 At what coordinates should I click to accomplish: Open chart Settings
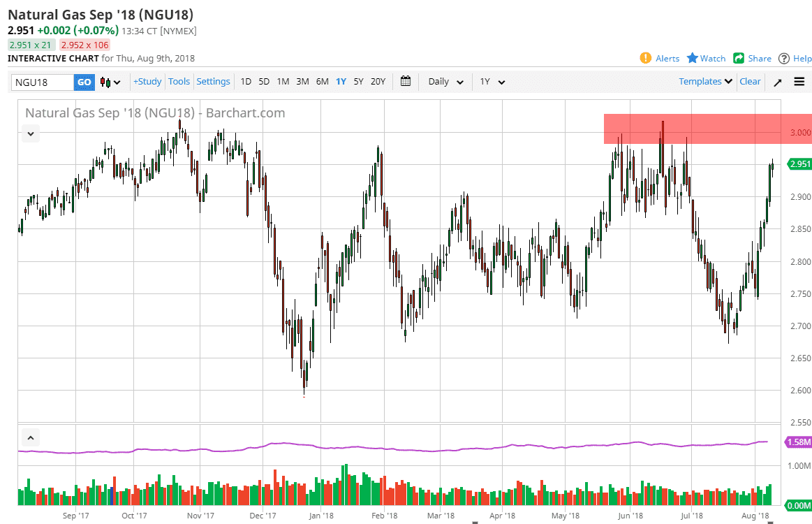[214, 81]
